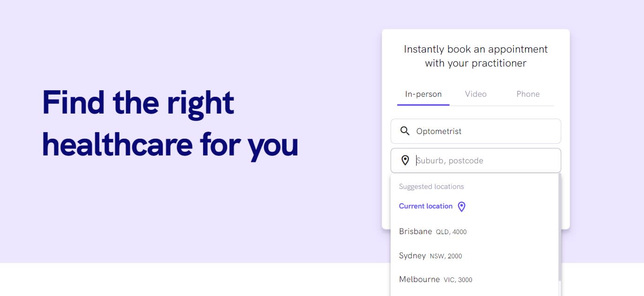Screen dimensions: 644x296
Task: Click the white section below the banner
Action: click(x=186, y=279)
